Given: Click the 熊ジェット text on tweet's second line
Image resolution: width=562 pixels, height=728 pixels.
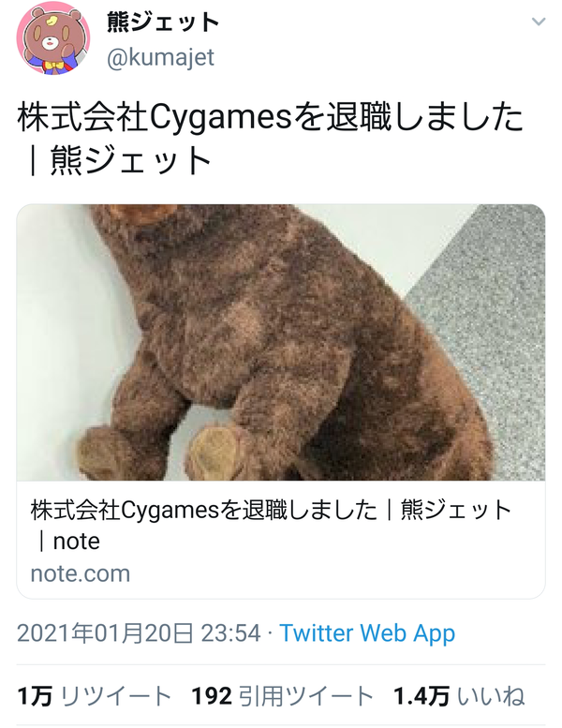Looking at the screenshot, I should click(x=130, y=160).
